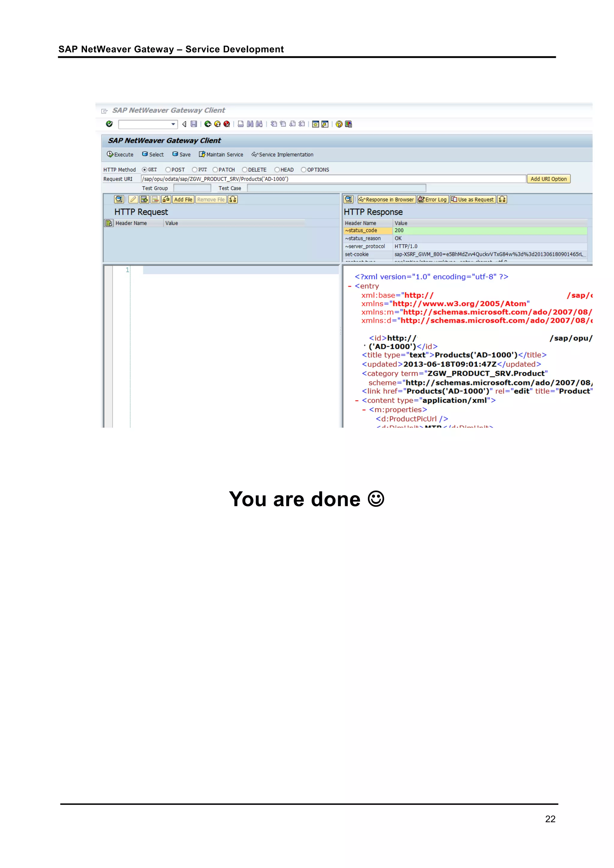Screen dimensions: 614x868
Task: Click the Test Group input field
Action: (192, 188)
